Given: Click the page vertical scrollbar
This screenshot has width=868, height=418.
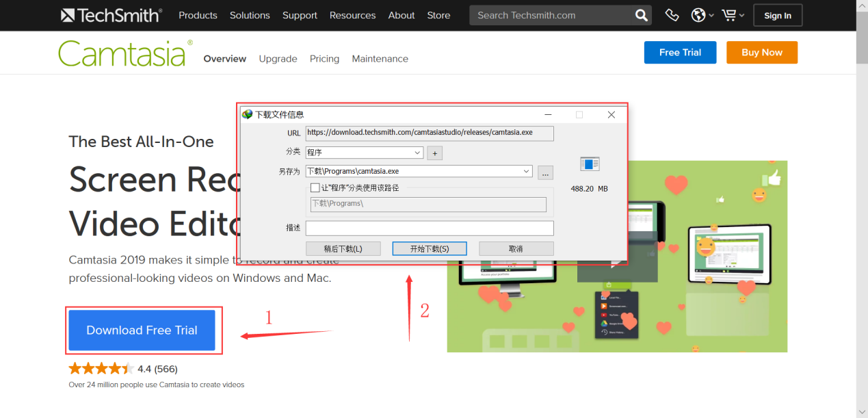Looking at the screenshot, I should [x=862, y=209].
